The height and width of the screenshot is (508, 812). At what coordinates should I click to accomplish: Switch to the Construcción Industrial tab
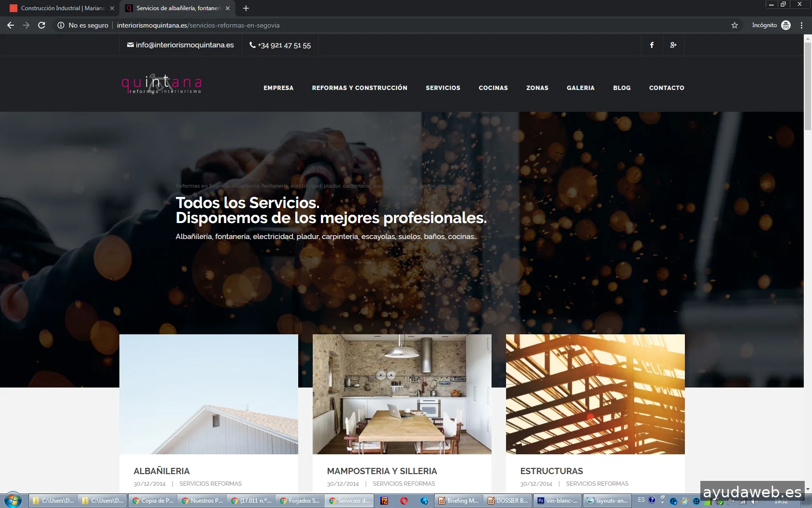[60, 8]
